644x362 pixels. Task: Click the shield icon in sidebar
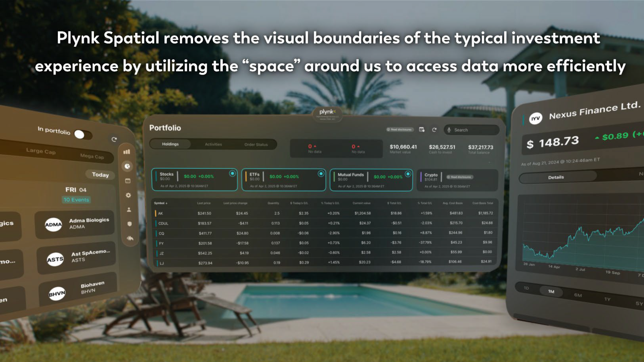pyautogui.click(x=129, y=224)
